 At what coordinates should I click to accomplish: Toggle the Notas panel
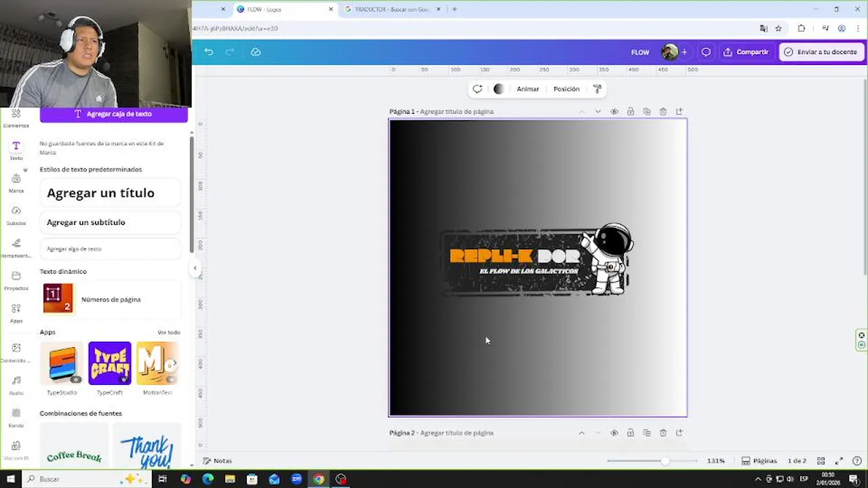point(218,461)
